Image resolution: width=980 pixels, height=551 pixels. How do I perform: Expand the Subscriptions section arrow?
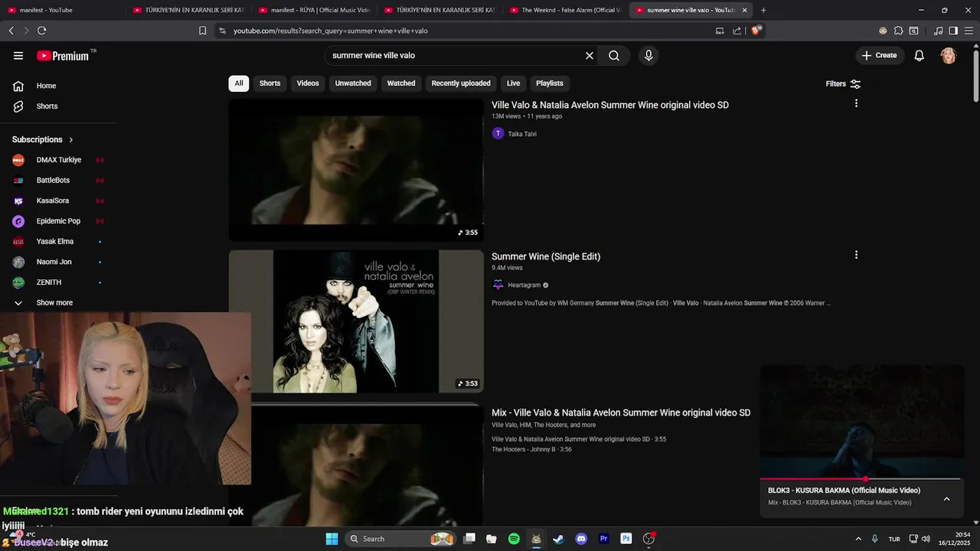coord(71,139)
